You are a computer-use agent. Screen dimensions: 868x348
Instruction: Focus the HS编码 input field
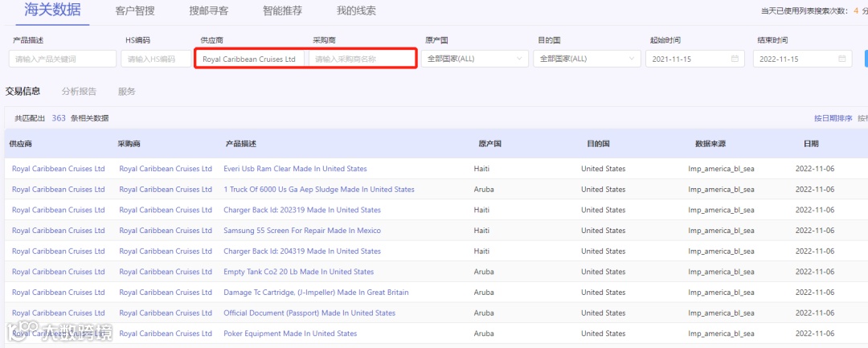[x=156, y=59]
